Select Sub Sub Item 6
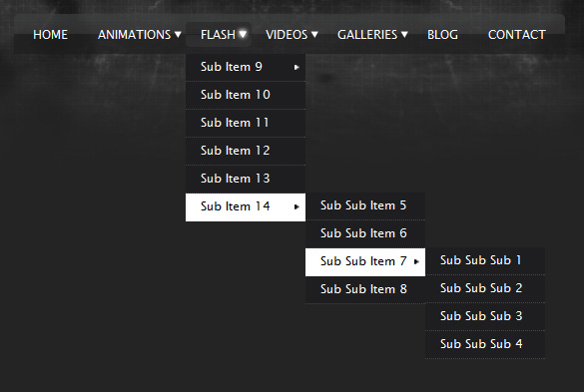This screenshot has width=584, height=392. tap(365, 233)
